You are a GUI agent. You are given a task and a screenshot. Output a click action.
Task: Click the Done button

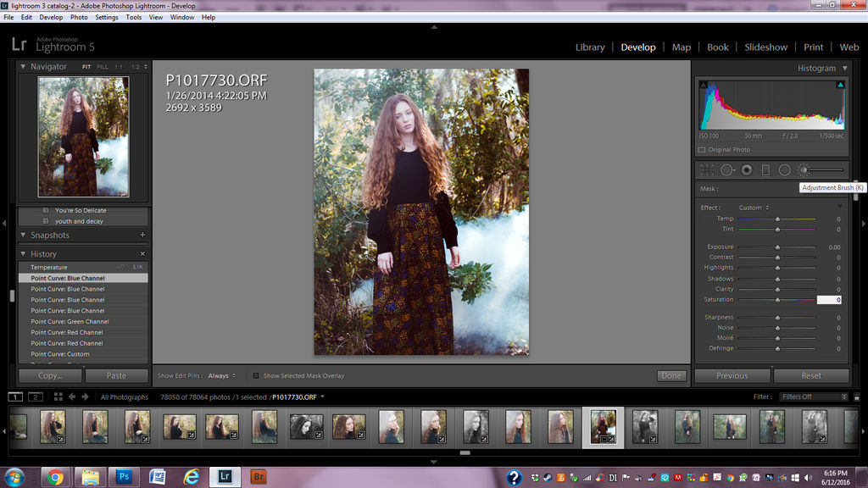[671, 375]
